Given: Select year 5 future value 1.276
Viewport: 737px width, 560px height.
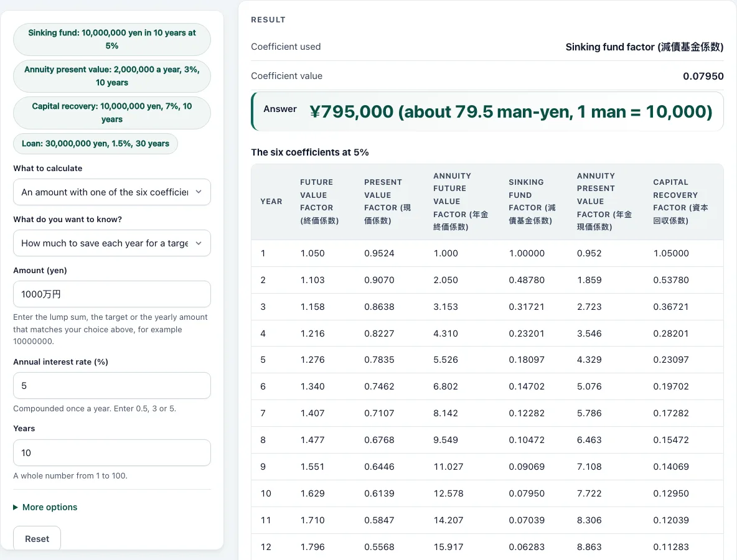Looking at the screenshot, I should tap(312, 360).
